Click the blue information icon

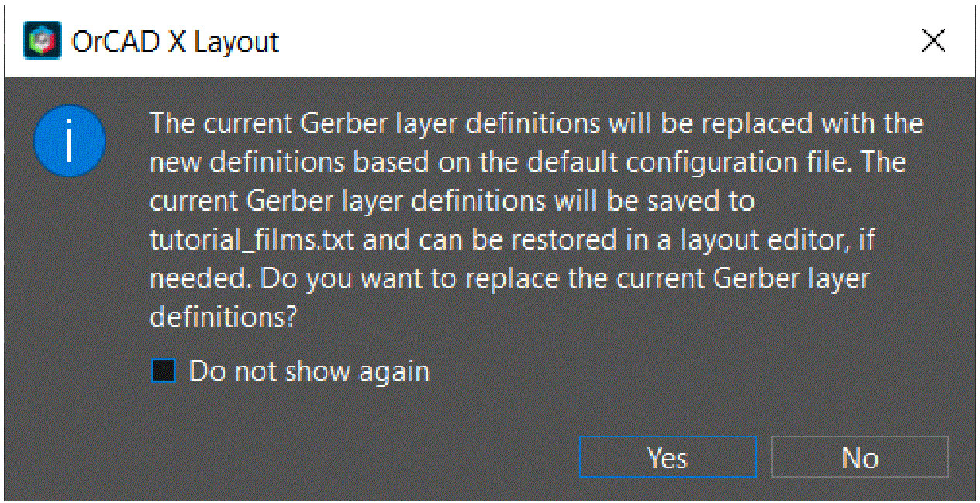pos(69,141)
